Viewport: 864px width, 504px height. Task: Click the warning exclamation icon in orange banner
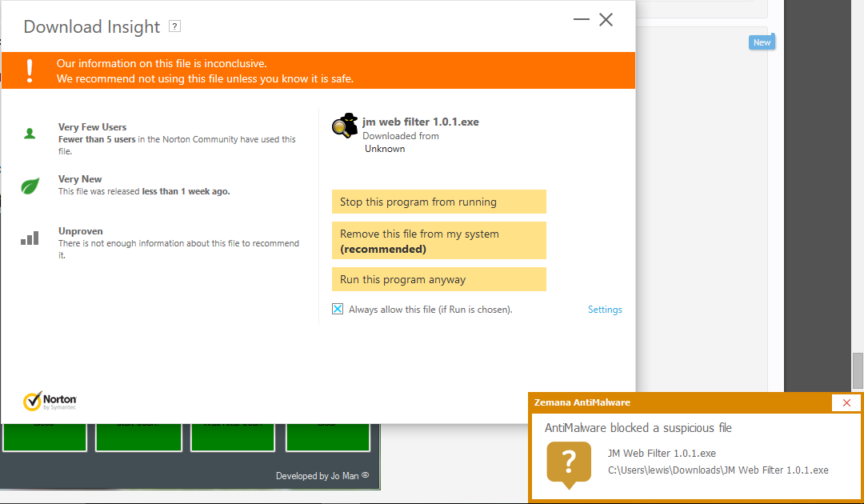click(x=30, y=70)
